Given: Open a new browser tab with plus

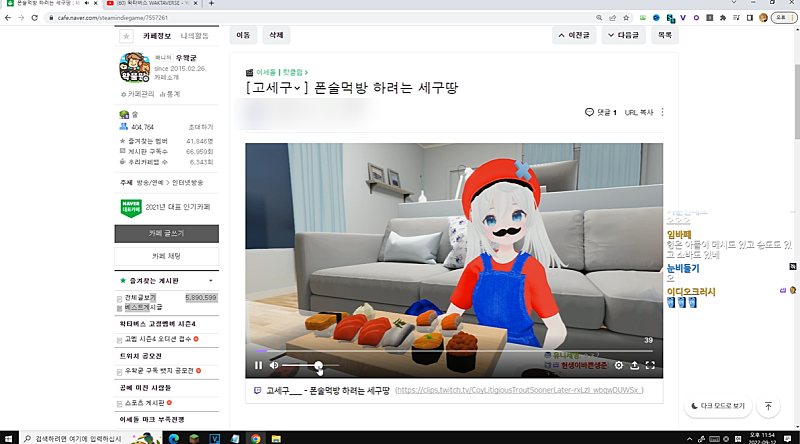Looking at the screenshot, I should (211, 3).
